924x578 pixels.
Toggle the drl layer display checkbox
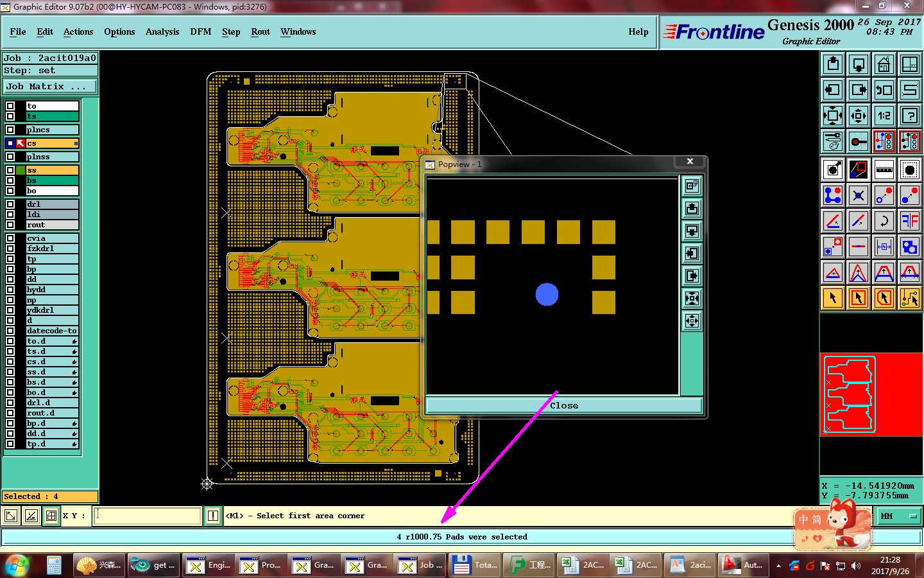click(10, 204)
